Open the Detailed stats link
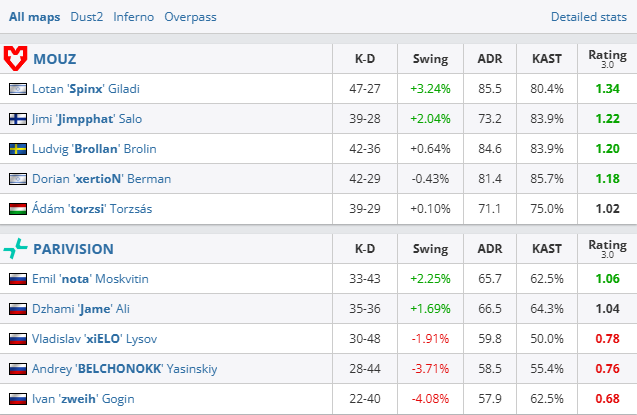The height and width of the screenshot is (415, 637). point(590,17)
